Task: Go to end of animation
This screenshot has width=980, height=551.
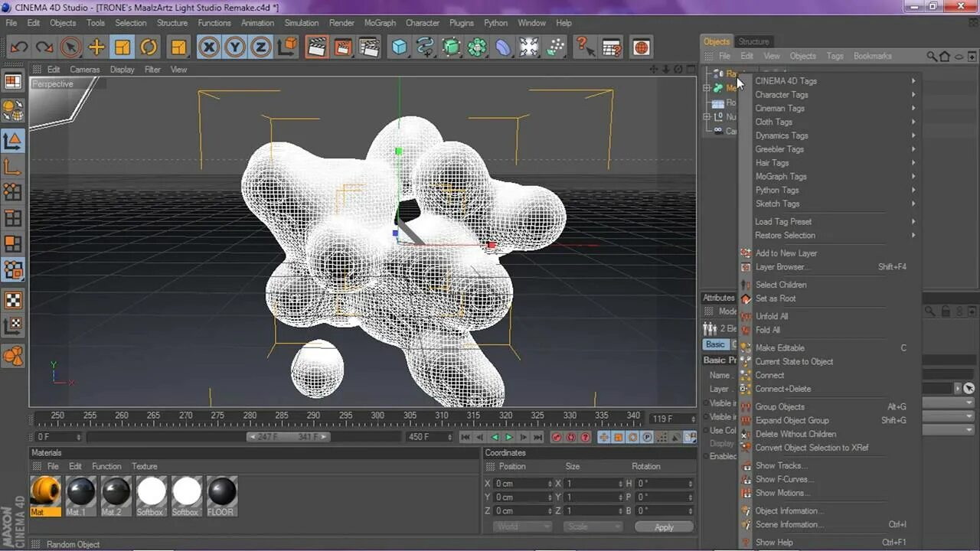Action: [x=537, y=437]
